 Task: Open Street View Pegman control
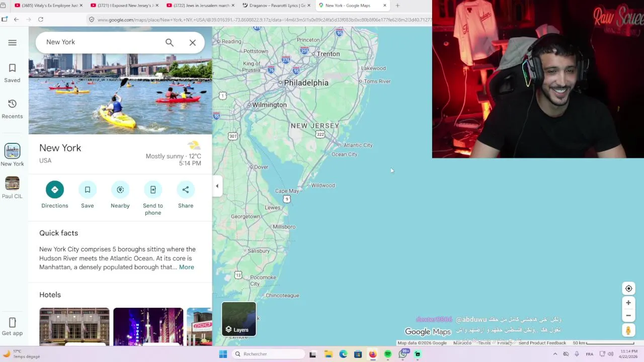[x=628, y=330]
